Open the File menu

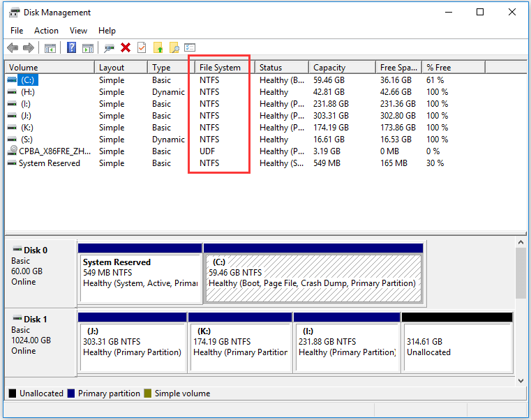17,31
